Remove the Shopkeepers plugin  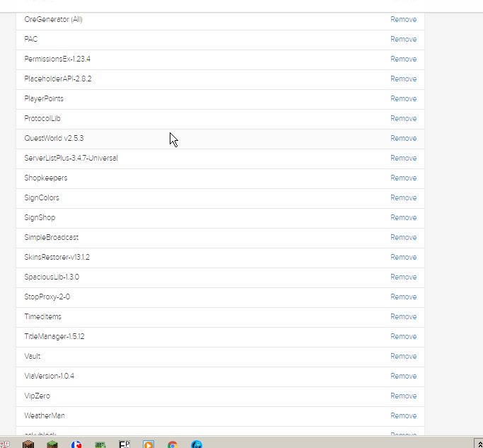coord(404,178)
